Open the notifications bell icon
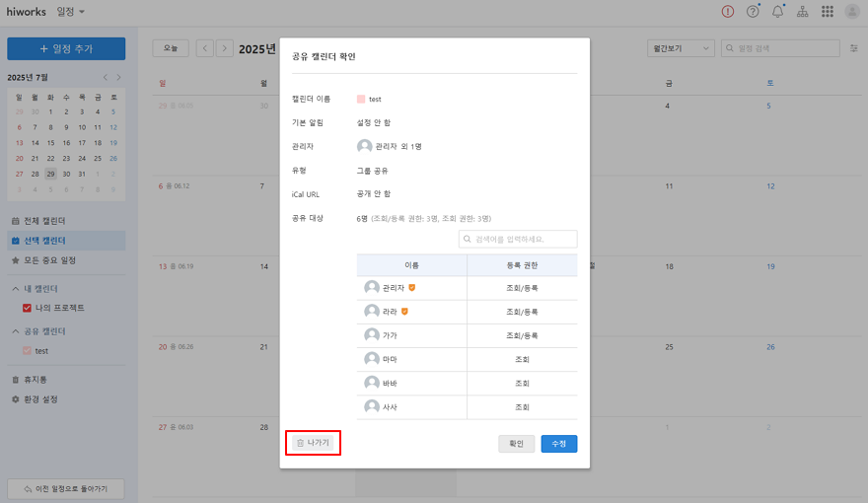868x503 pixels. click(x=777, y=12)
